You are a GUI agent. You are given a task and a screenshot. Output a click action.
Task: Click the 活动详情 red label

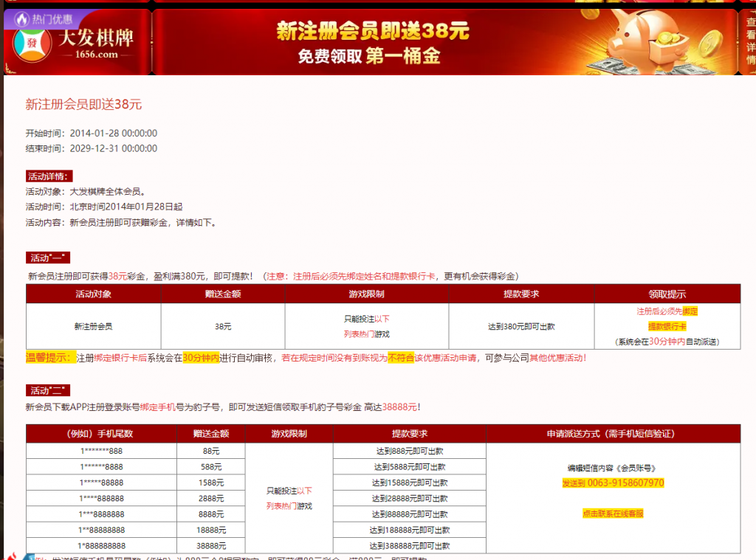point(49,176)
